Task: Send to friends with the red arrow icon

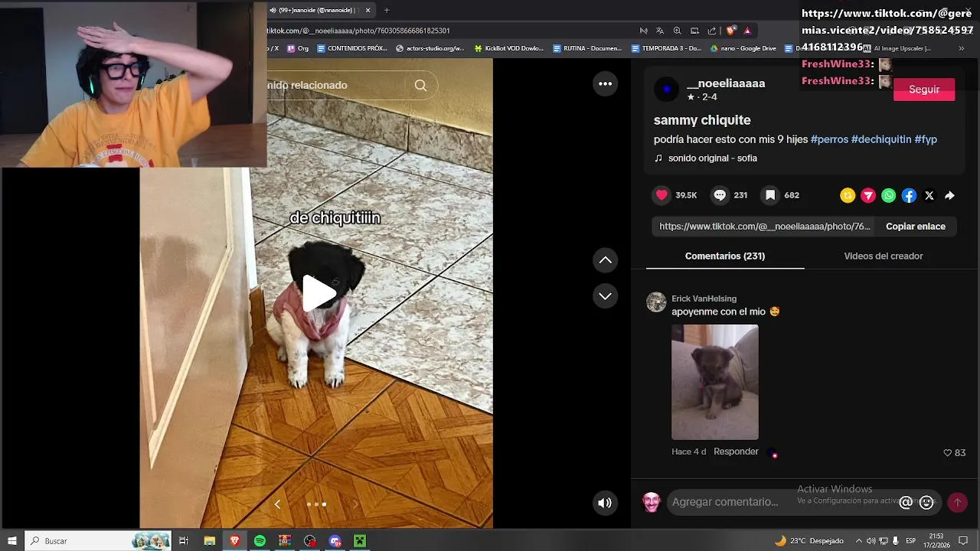Action: click(x=868, y=196)
